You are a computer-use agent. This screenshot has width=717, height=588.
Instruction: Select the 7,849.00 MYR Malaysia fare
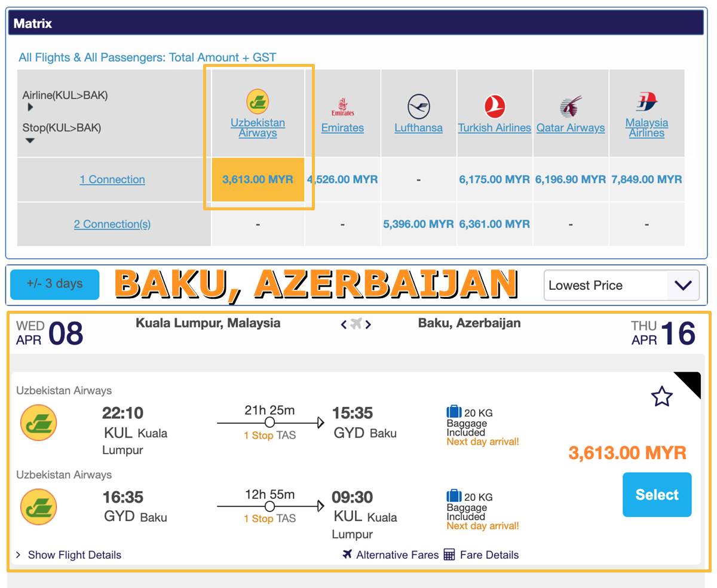point(646,179)
